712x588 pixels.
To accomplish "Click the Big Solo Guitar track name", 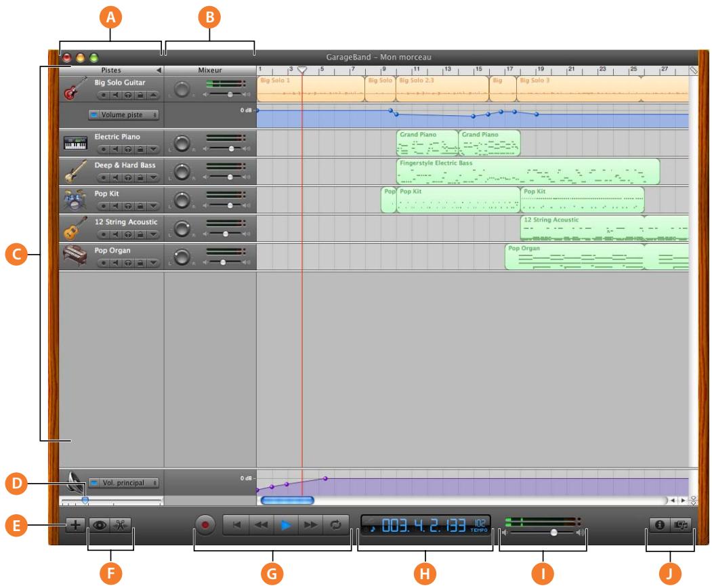I will click(x=120, y=83).
